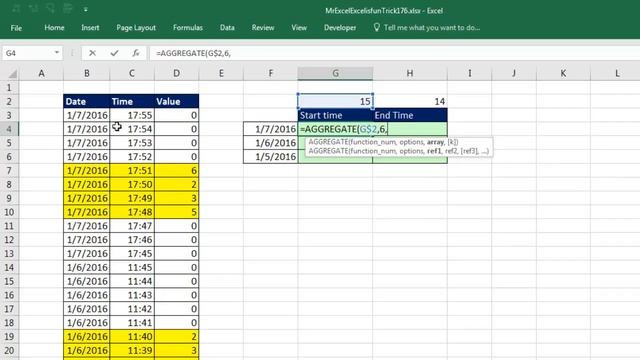Click cell F6 showing 1/5/2016
This screenshot has width=640, height=360.
click(x=271, y=157)
